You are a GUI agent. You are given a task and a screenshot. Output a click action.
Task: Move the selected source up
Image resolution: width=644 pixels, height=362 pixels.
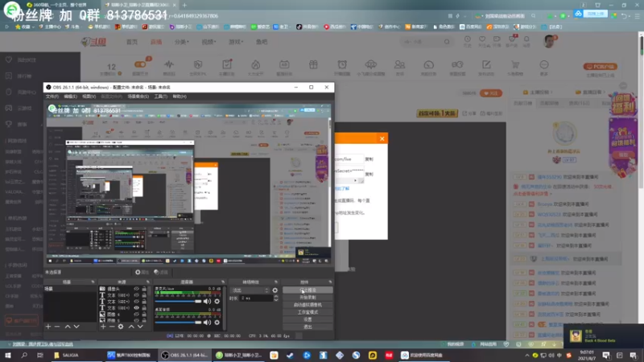pos(131,327)
